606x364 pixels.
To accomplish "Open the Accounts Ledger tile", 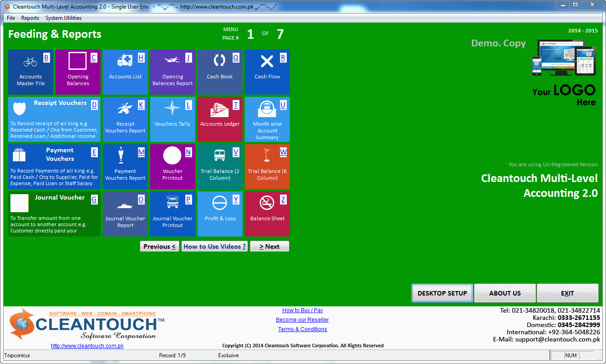I will (220, 119).
